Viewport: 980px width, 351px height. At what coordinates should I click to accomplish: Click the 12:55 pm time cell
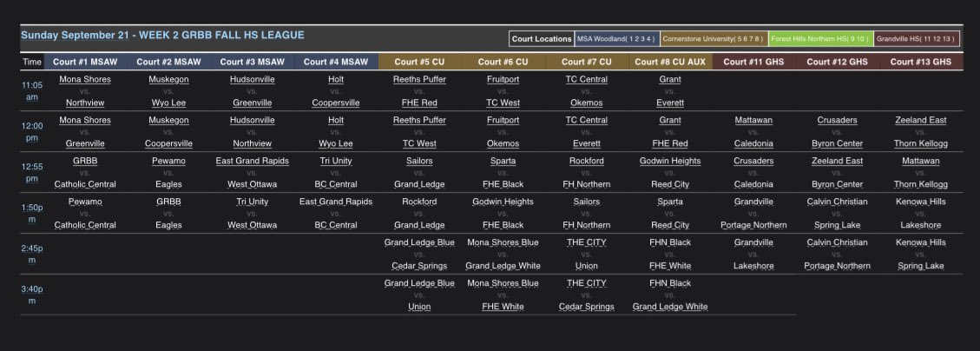[x=32, y=172]
